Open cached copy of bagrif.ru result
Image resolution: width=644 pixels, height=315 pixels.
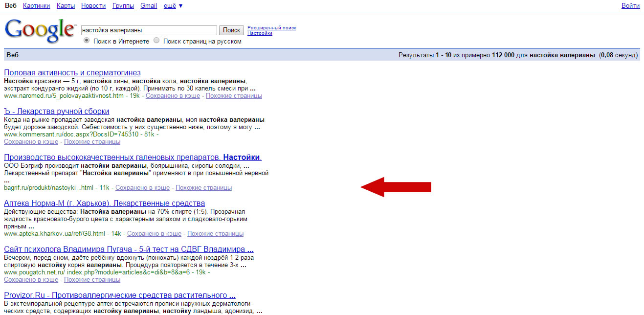(x=142, y=188)
